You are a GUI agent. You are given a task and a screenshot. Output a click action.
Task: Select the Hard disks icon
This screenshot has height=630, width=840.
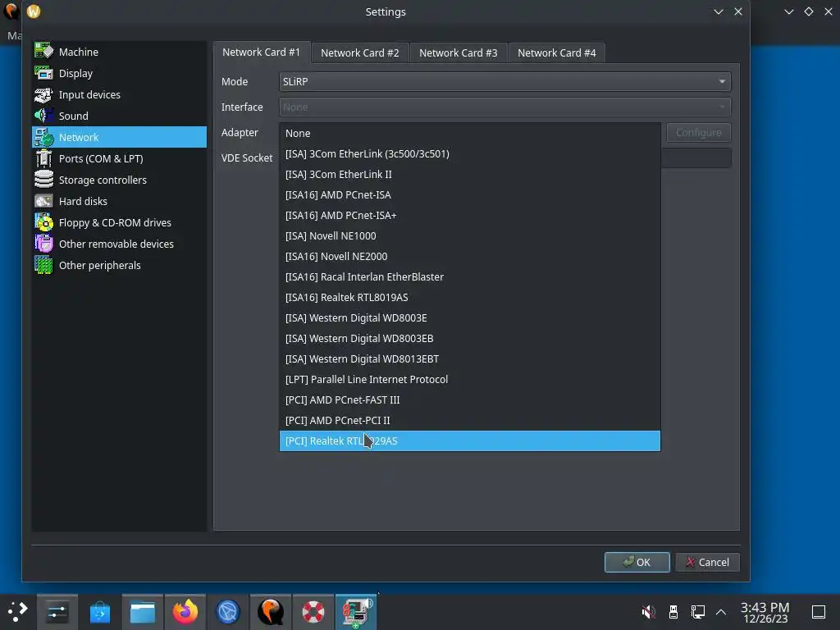pos(44,202)
